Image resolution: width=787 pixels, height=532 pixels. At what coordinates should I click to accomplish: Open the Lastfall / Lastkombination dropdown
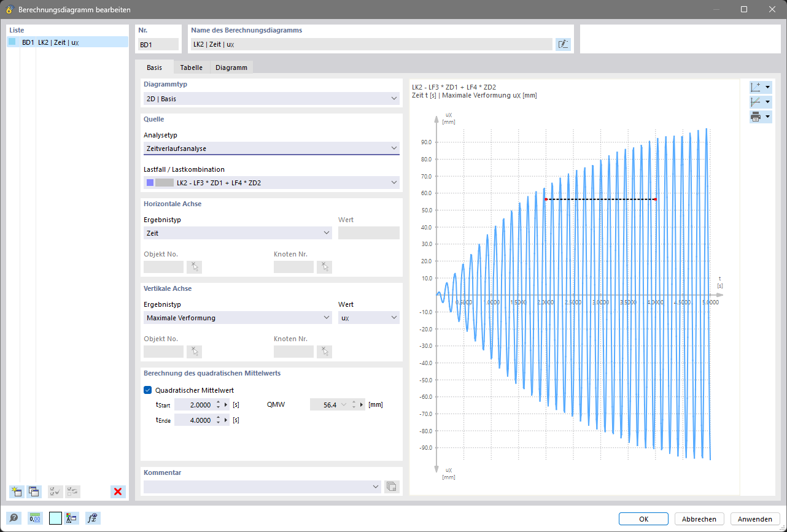point(271,182)
